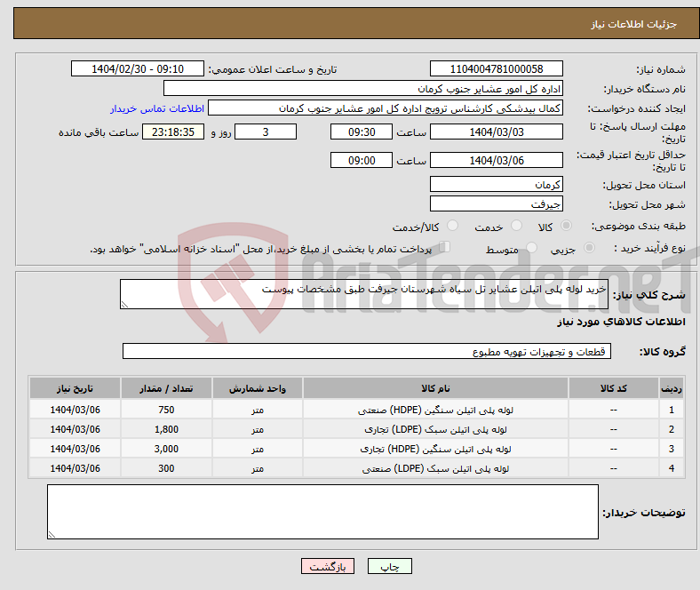Click the کد کالا column header

614,388
